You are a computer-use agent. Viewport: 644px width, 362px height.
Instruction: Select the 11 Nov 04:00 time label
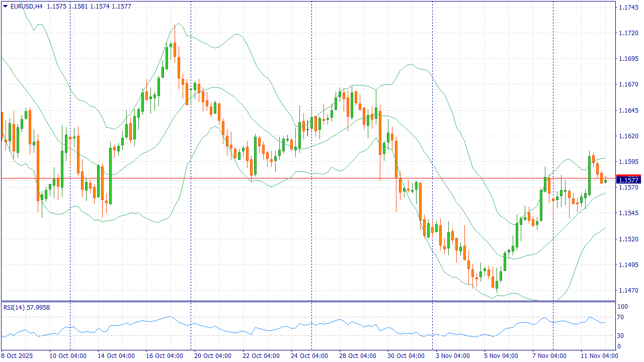pos(599,356)
